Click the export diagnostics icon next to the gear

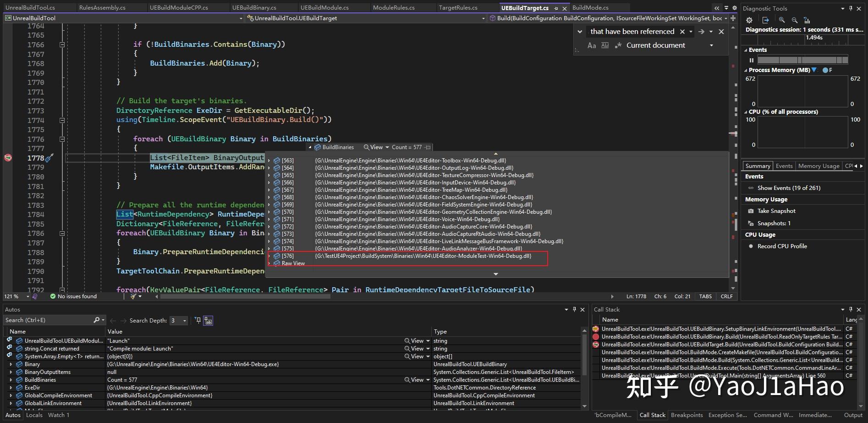(x=766, y=20)
